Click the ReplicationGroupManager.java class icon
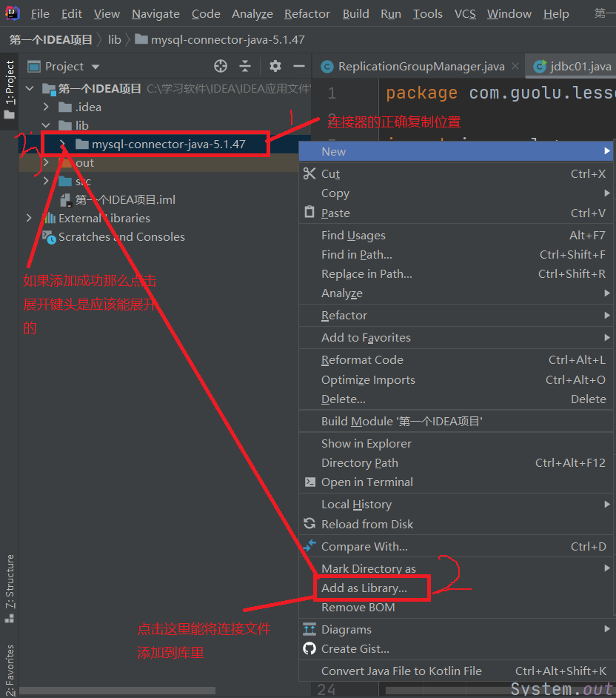Image resolution: width=616 pixels, height=698 pixels. 327,67
